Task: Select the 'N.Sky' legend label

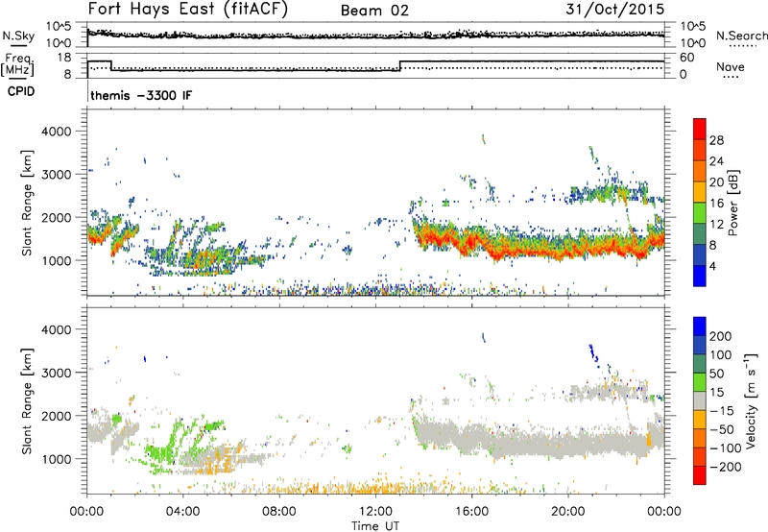Action: [18, 36]
